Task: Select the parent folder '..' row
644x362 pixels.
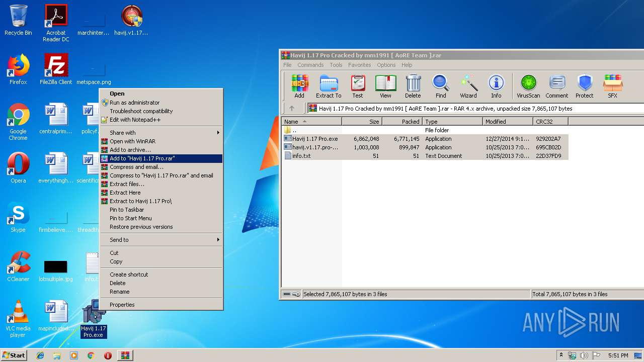Action: pyautogui.click(x=425, y=130)
